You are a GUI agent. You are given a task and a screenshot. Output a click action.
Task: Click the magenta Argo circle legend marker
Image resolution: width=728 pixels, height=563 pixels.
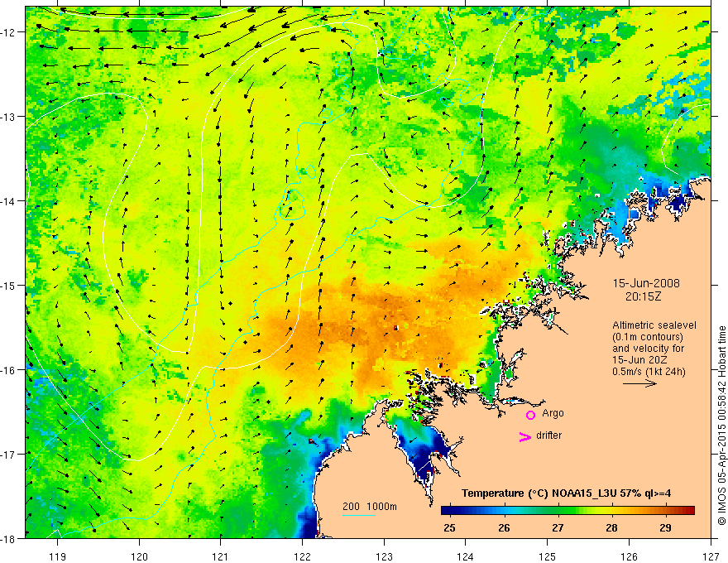tap(530, 415)
